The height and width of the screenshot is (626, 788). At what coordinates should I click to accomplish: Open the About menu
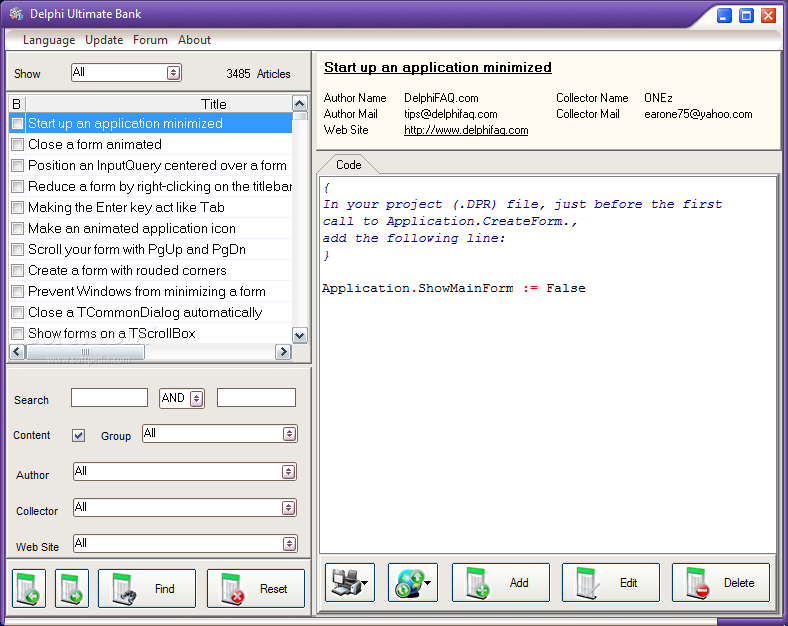pyautogui.click(x=194, y=40)
